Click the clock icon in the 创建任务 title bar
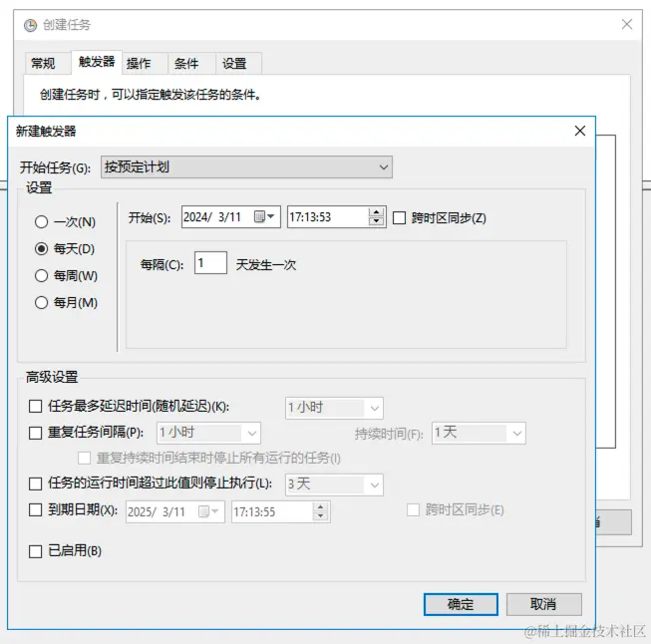 coord(30,25)
